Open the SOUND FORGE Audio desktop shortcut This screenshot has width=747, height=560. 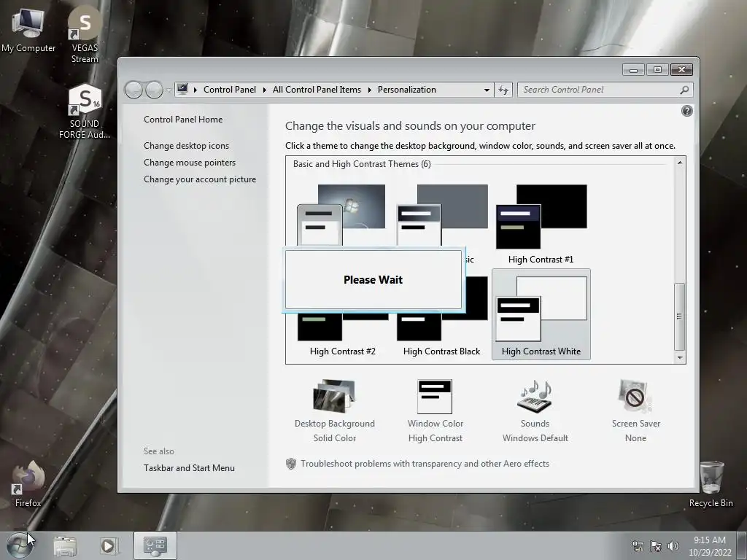tap(85, 112)
